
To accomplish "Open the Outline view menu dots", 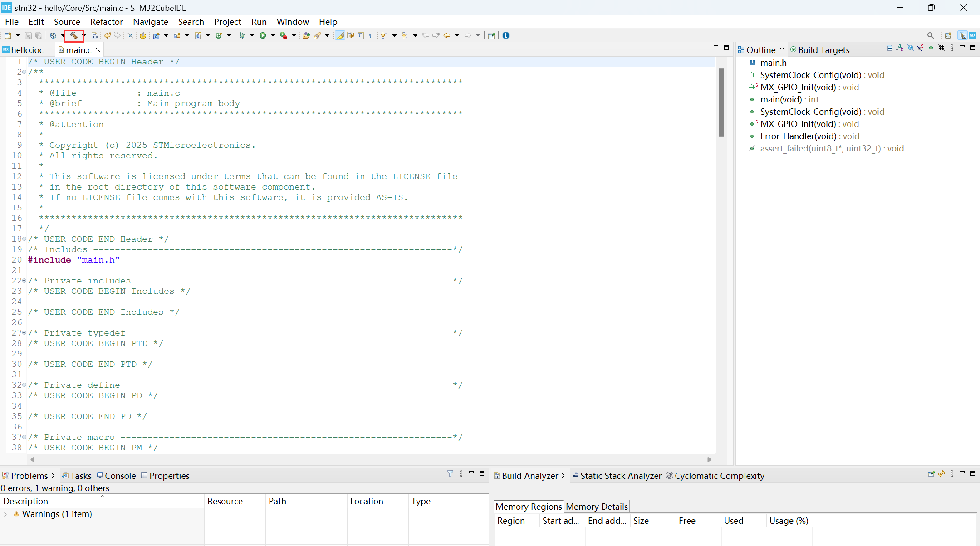I will (x=952, y=48).
